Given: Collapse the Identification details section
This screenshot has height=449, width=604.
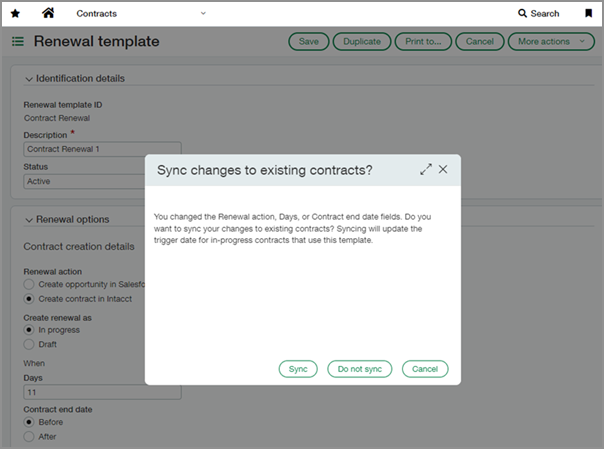Looking at the screenshot, I should coord(29,78).
